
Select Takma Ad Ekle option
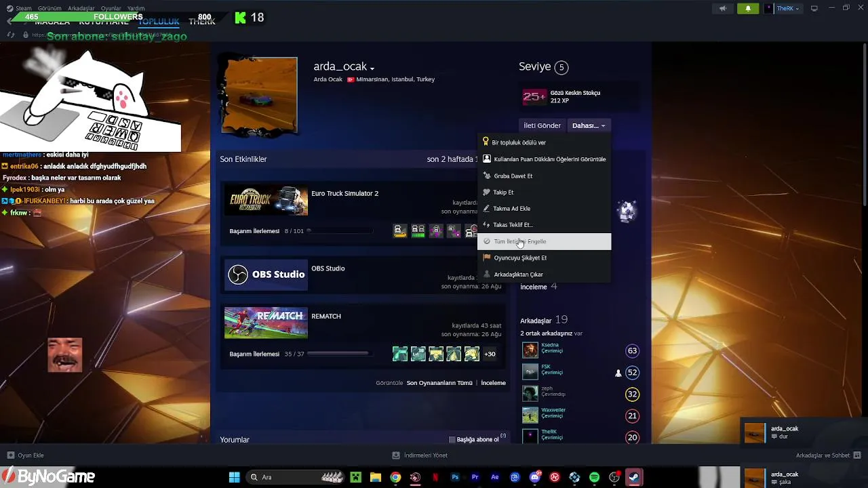pos(544,208)
